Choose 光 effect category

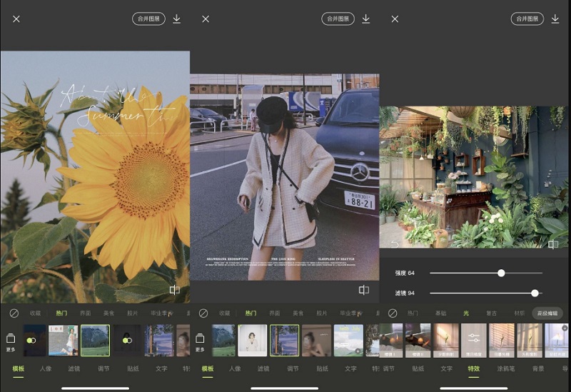(x=465, y=313)
